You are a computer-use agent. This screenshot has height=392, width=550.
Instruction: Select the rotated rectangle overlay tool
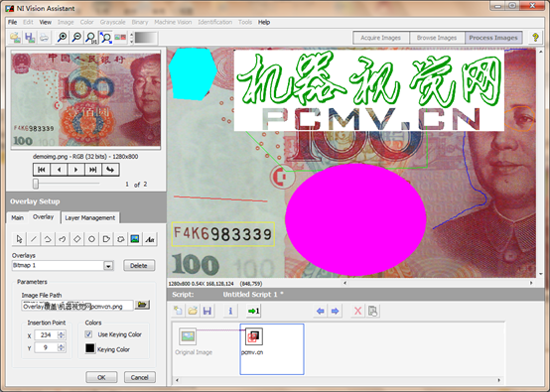[76, 239]
